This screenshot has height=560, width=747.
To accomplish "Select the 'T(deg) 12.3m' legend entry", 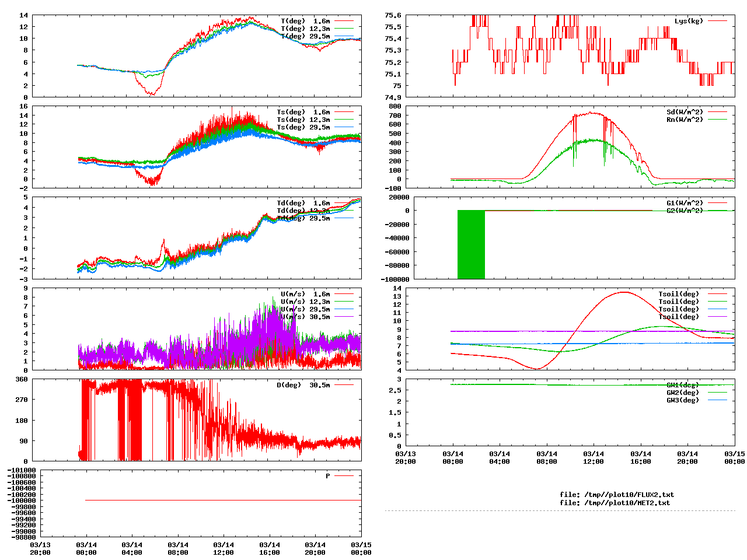I will 305,29.
